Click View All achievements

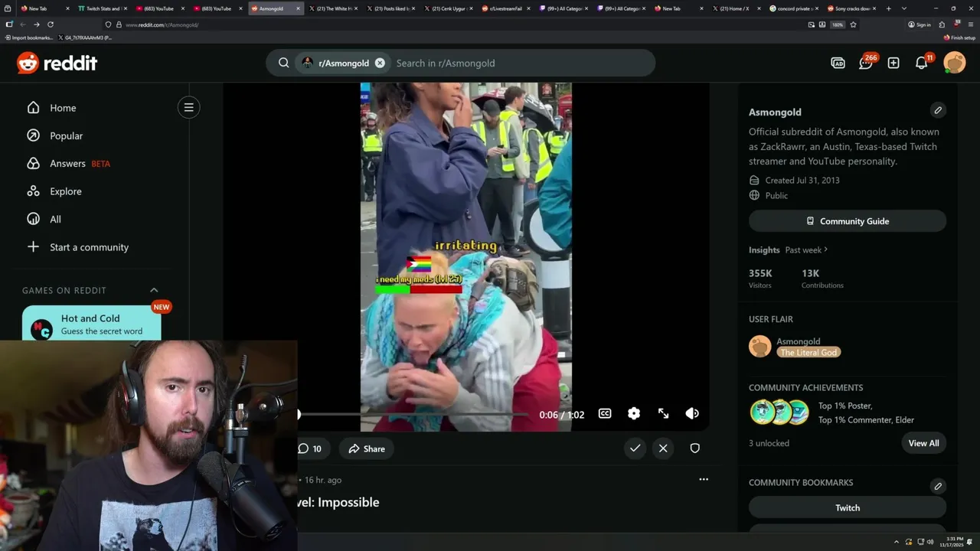coord(923,443)
